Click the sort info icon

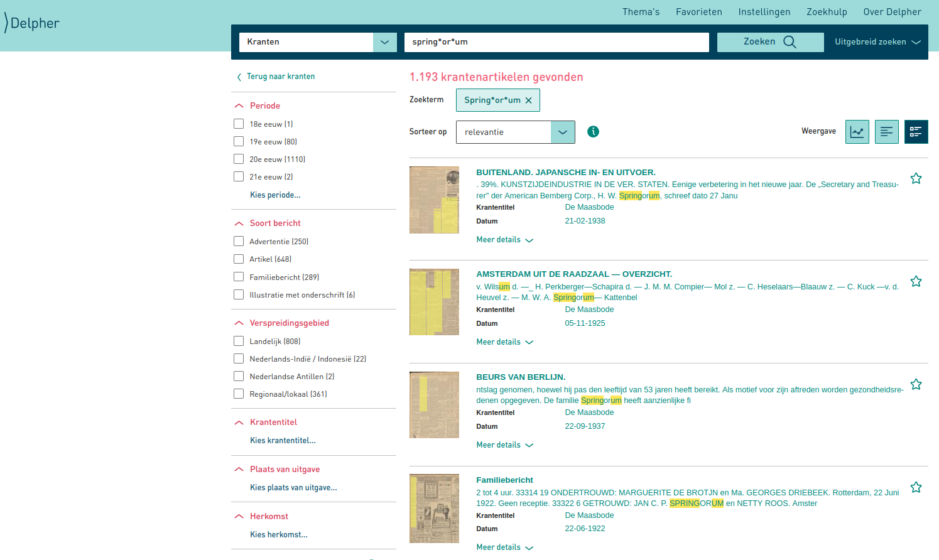[593, 132]
